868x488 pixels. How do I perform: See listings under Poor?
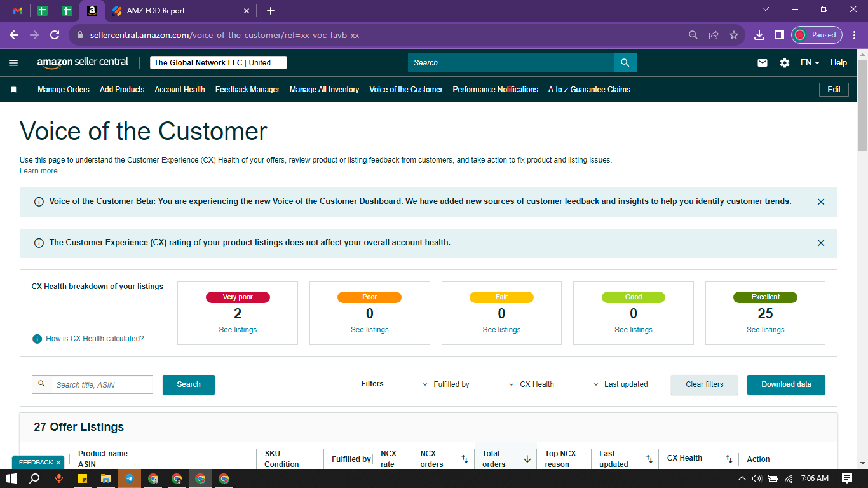click(x=370, y=330)
